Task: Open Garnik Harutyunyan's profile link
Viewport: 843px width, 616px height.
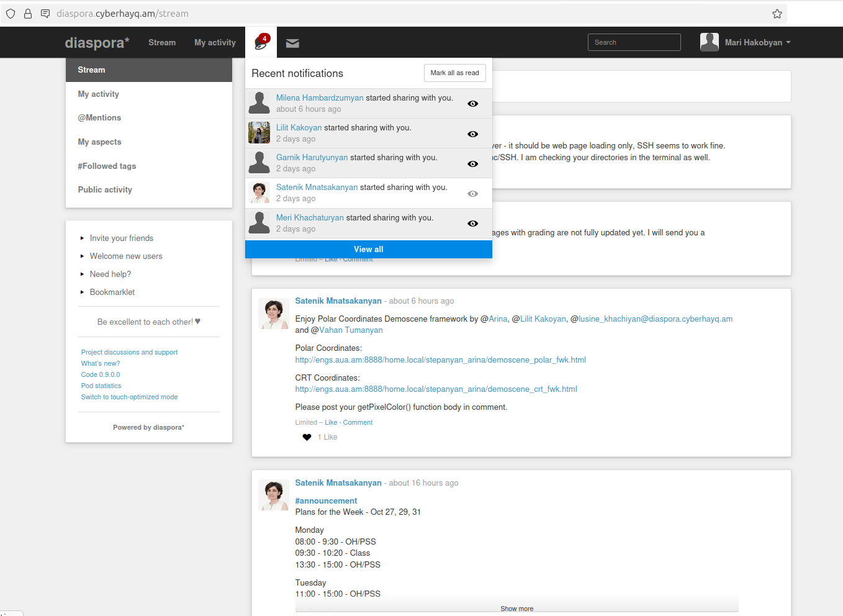Action: tap(312, 158)
